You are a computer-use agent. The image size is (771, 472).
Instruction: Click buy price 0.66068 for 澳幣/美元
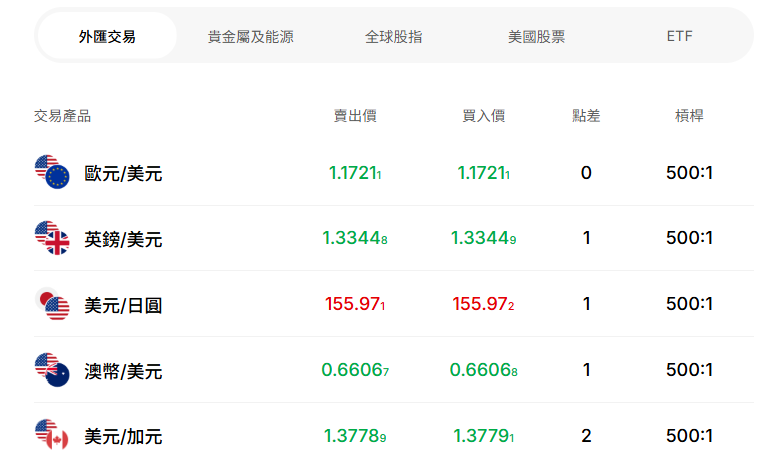(x=483, y=370)
